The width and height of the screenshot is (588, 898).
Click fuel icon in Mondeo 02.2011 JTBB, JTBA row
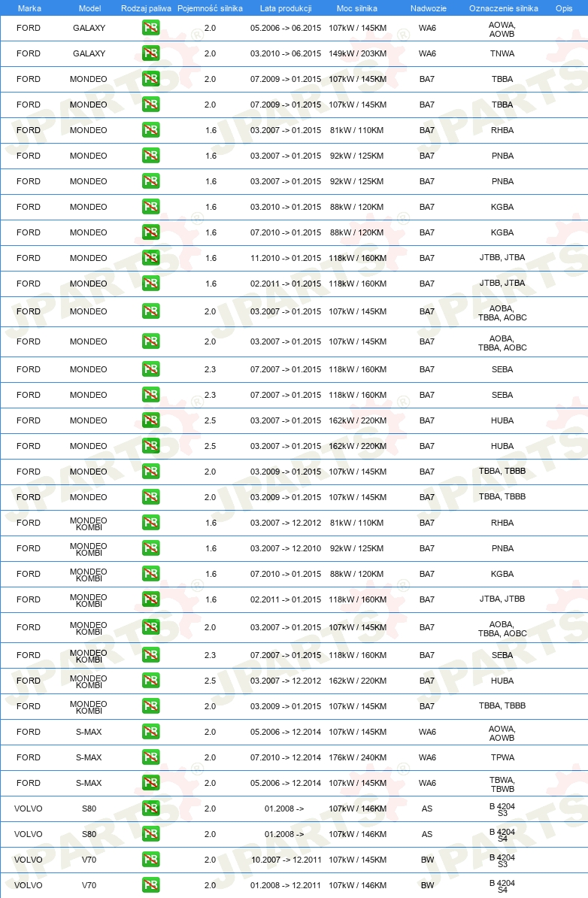point(150,283)
